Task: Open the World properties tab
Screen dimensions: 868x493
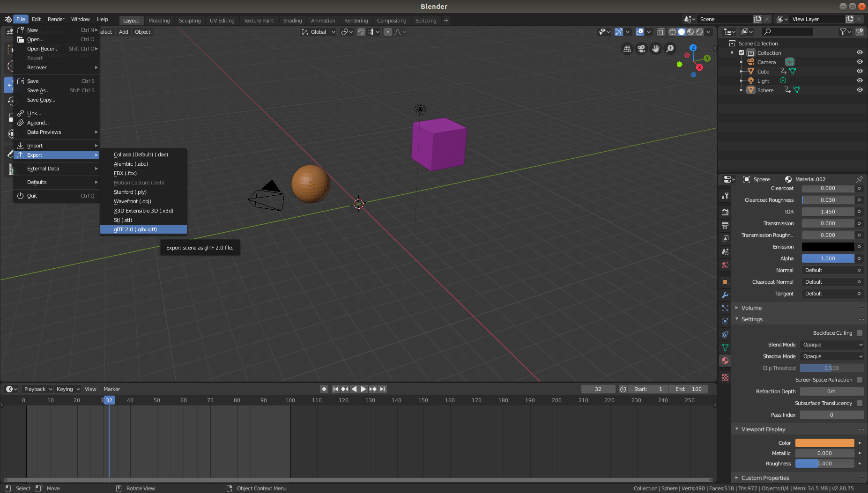Action: pyautogui.click(x=725, y=265)
